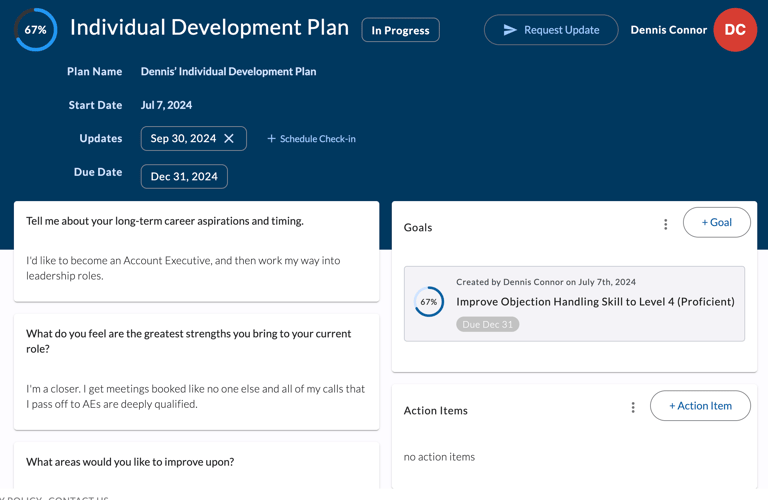Image resolution: width=768 pixels, height=500 pixels.
Task: Open the Action Items three-dot menu
Action: coord(633,408)
